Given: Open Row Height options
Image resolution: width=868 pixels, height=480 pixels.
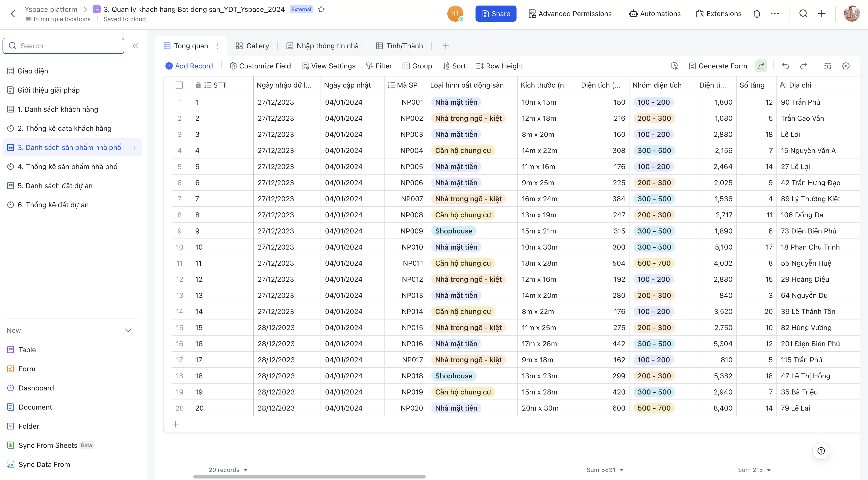Looking at the screenshot, I should pos(499,66).
